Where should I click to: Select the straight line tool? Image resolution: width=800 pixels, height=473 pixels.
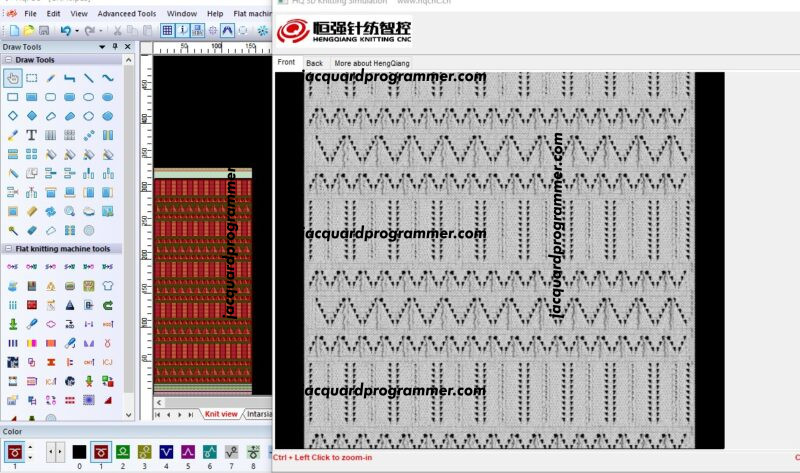pyautogui.click(x=89, y=78)
